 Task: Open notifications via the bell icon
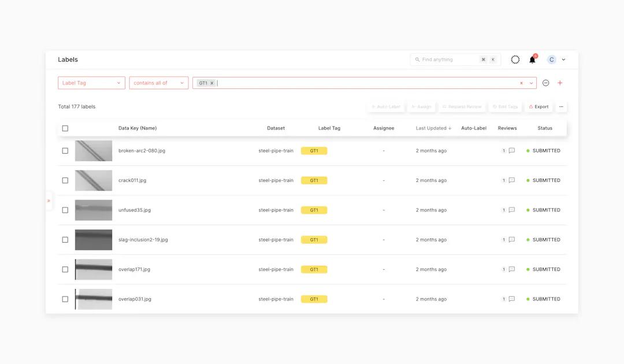coord(532,59)
